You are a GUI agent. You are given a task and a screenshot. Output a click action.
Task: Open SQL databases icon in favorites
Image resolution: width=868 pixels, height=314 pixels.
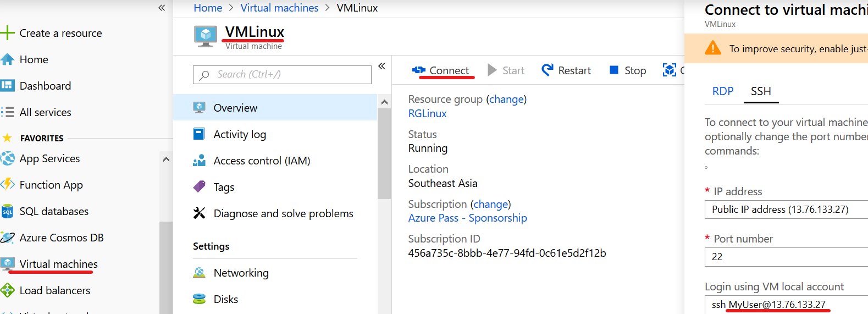click(x=7, y=211)
